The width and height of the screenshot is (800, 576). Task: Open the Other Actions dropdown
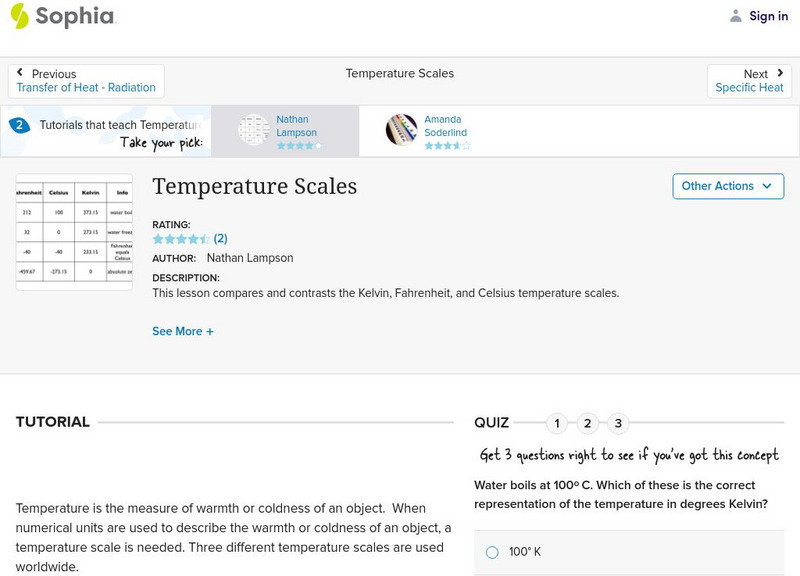pos(727,186)
